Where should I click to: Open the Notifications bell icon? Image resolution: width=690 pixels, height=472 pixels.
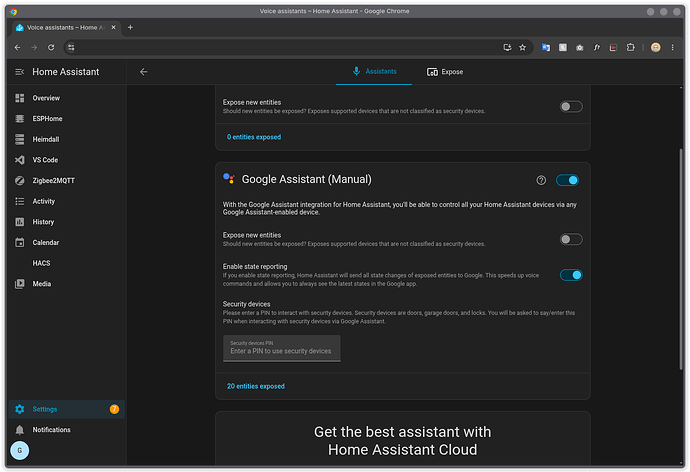(x=20, y=430)
